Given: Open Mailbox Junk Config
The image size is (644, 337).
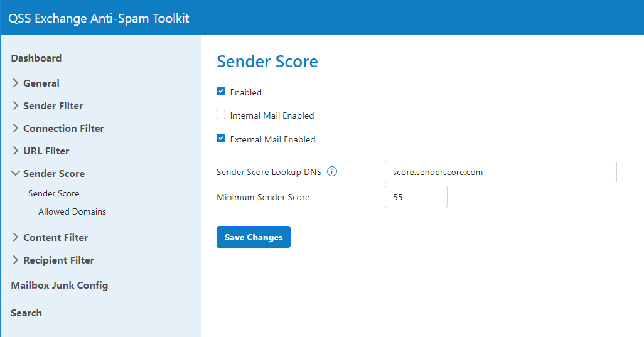Looking at the screenshot, I should click(x=60, y=286).
